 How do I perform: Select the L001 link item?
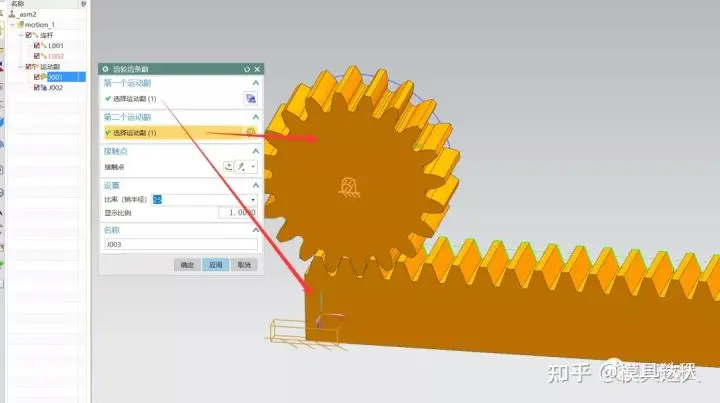point(56,45)
